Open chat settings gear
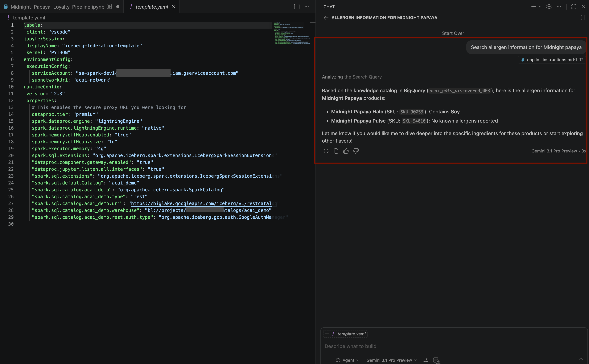Viewport: 589px width, 364px height. coord(549,7)
